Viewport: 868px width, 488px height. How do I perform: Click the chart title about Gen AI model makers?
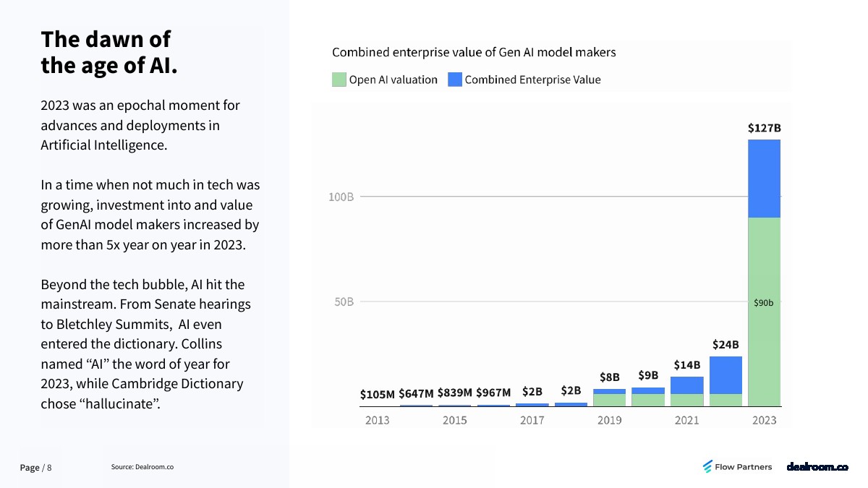click(474, 52)
